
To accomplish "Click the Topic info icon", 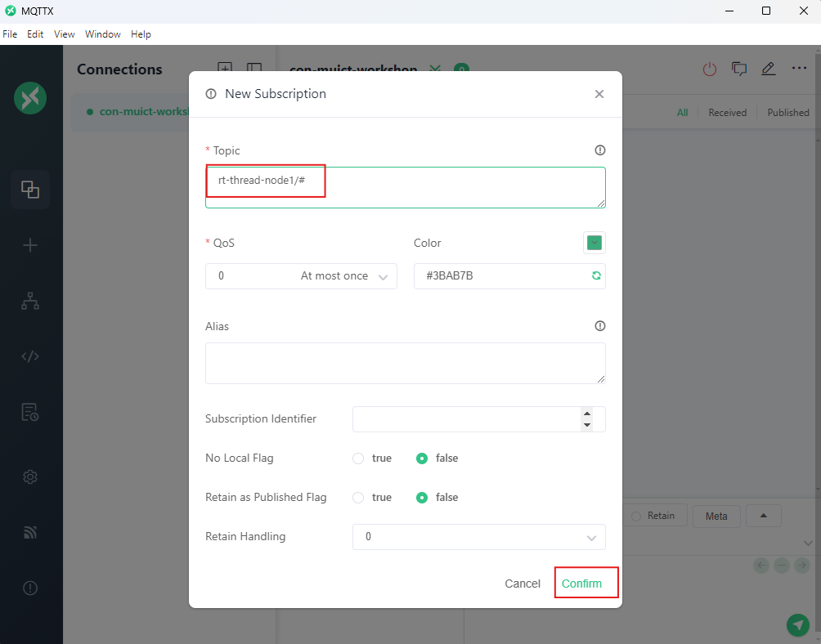I will pyautogui.click(x=600, y=150).
